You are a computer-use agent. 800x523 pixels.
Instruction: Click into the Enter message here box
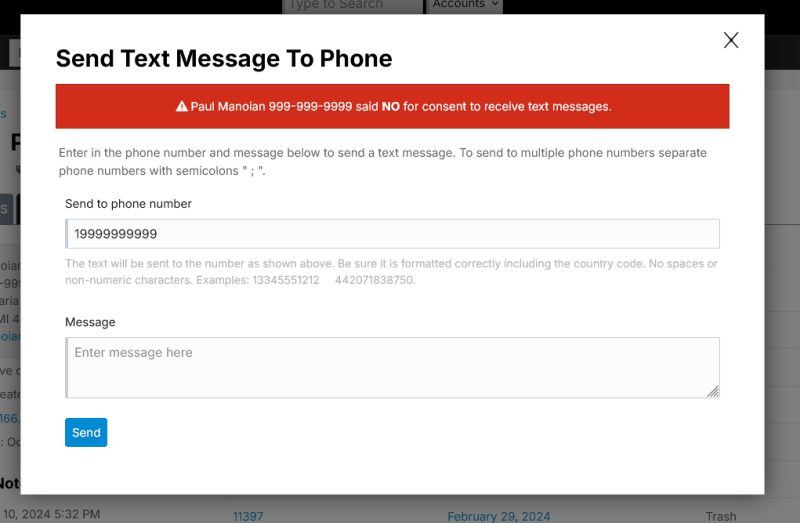[392, 367]
